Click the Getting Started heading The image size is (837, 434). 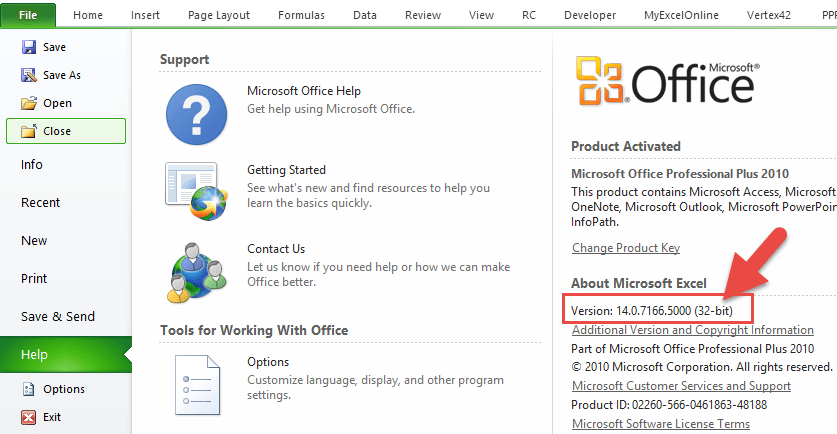click(x=286, y=170)
